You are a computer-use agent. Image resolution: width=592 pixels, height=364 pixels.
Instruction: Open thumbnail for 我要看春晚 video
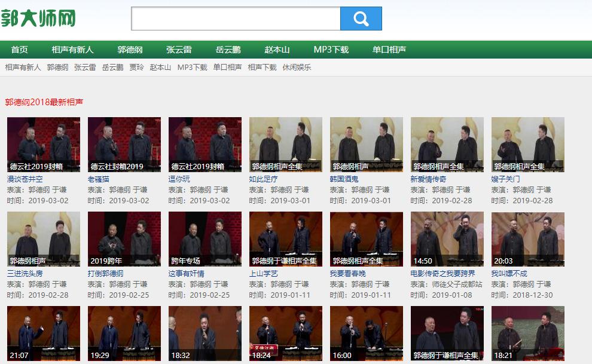point(367,239)
